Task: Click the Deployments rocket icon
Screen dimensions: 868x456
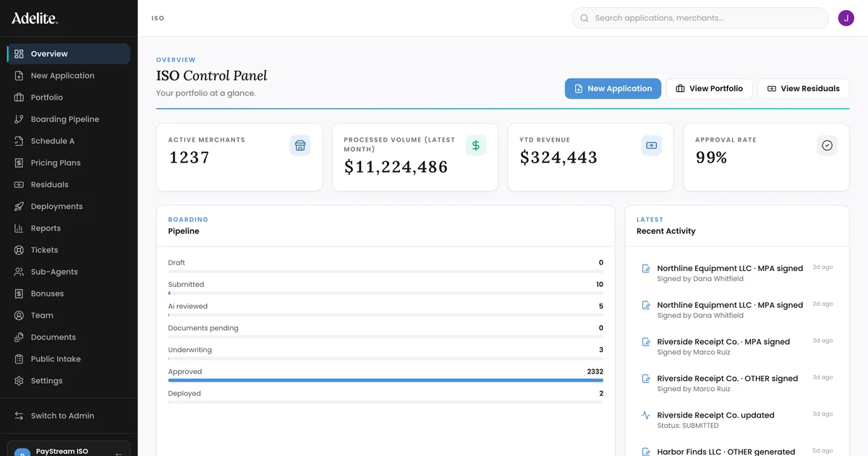Action: [x=19, y=206]
